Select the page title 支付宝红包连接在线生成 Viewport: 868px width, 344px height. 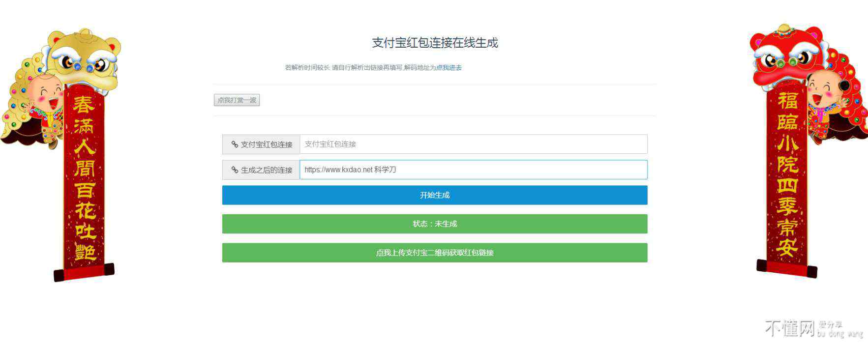tap(435, 43)
